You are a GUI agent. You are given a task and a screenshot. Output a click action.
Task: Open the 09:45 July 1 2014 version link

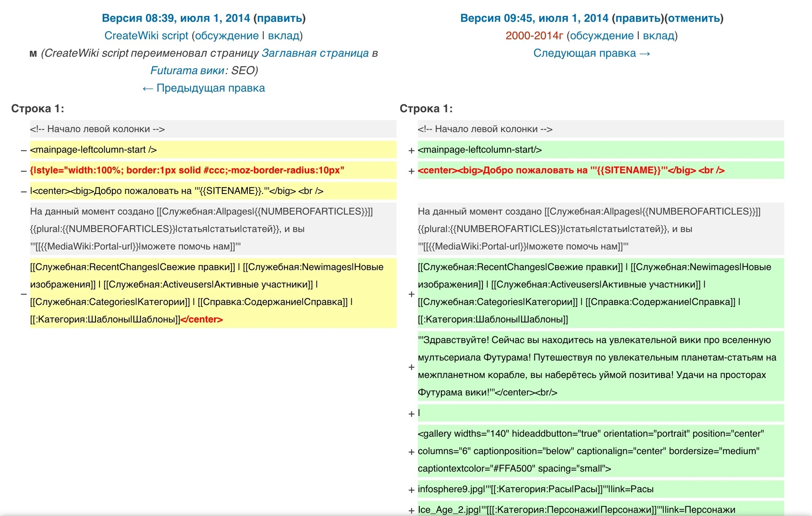pos(534,18)
